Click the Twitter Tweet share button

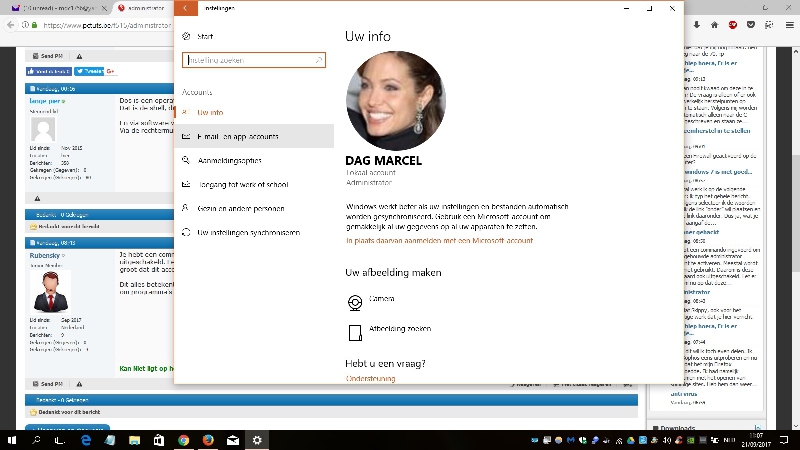coord(91,71)
